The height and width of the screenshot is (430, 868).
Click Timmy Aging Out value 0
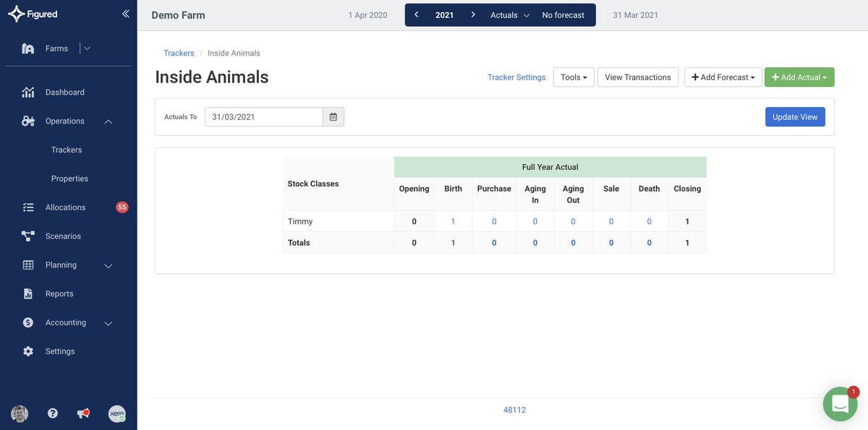[x=573, y=222]
